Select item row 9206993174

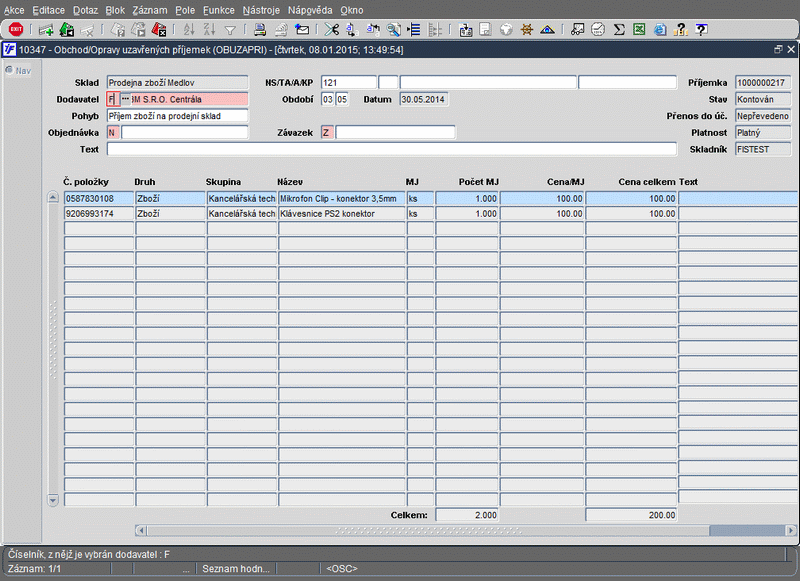pos(431,213)
